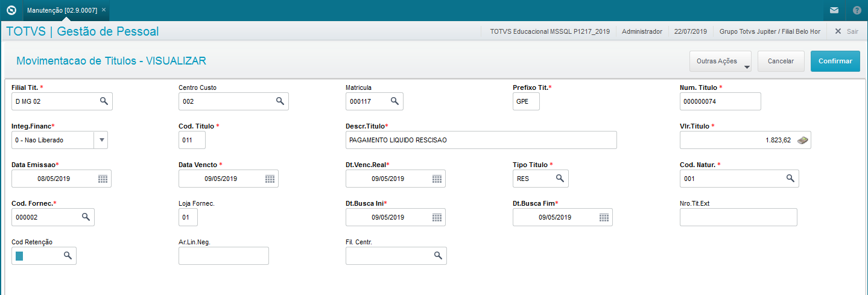The width and height of the screenshot is (868, 295).
Task: Open calendar for Data Vencto
Action: click(x=270, y=179)
